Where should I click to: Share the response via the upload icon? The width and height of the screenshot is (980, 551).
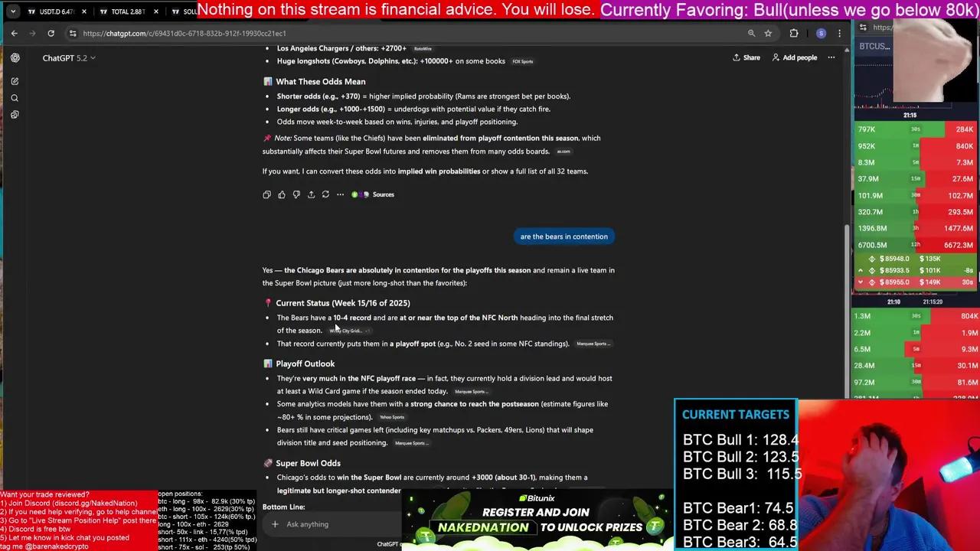[x=311, y=194]
